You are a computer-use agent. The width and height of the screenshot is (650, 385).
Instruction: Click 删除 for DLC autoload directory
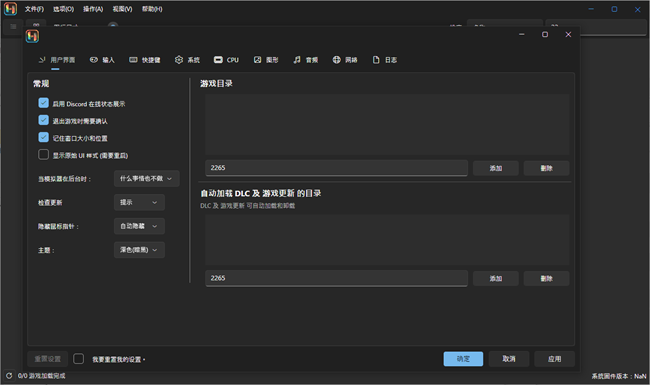(546, 278)
